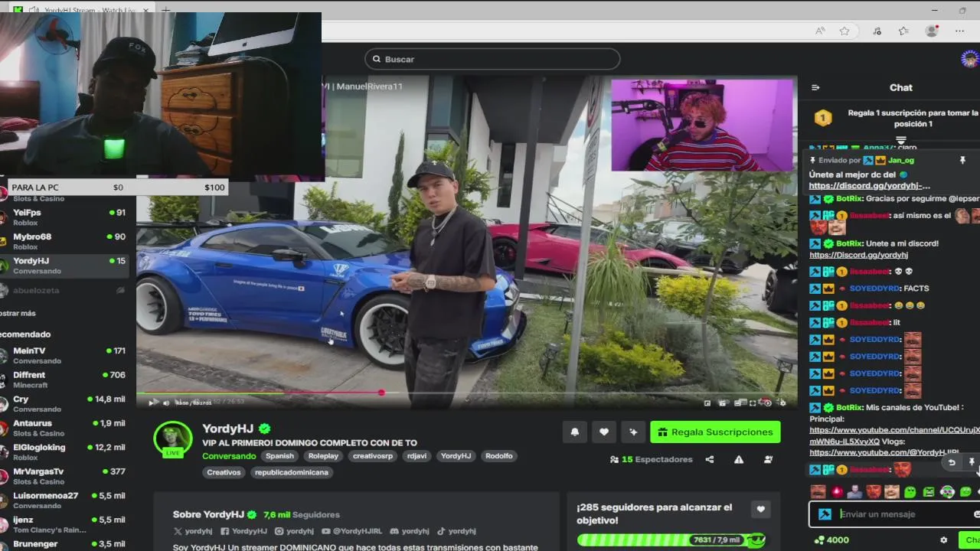Viewport: 980px width, 551px height.
Task: Open the user-check icon next to report
Action: tap(768, 460)
